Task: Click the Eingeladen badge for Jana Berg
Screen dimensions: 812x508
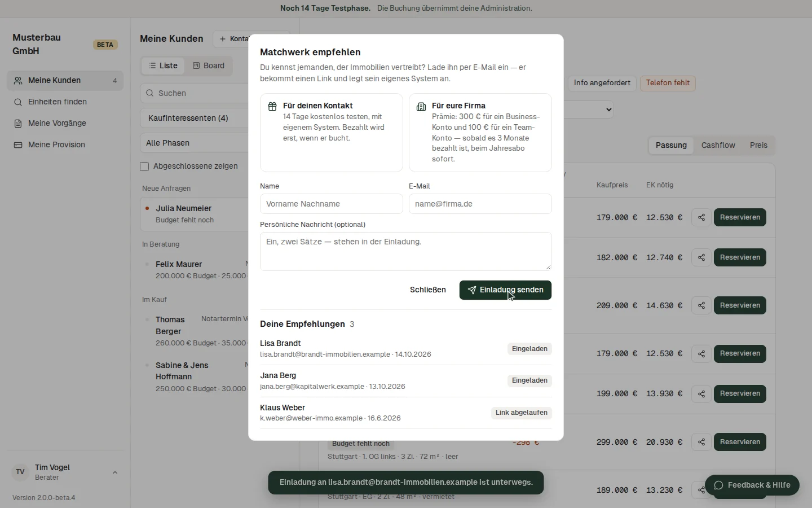Action: click(x=529, y=380)
